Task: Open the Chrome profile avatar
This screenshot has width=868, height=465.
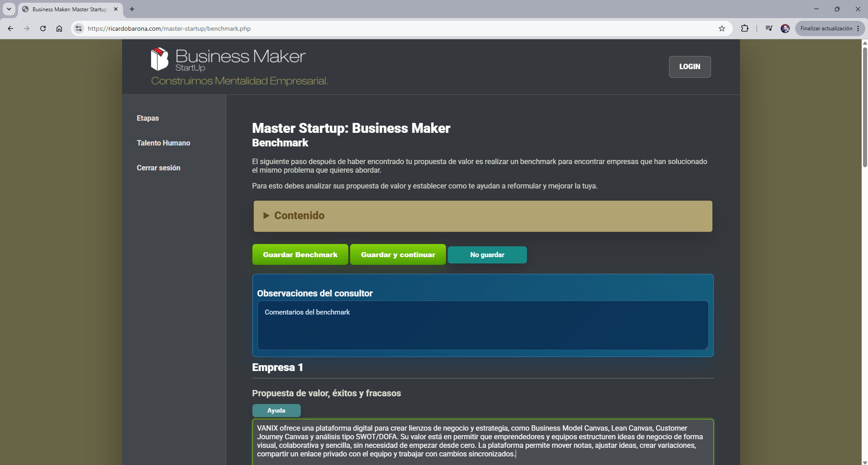Action: pyautogui.click(x=785, y=28)
